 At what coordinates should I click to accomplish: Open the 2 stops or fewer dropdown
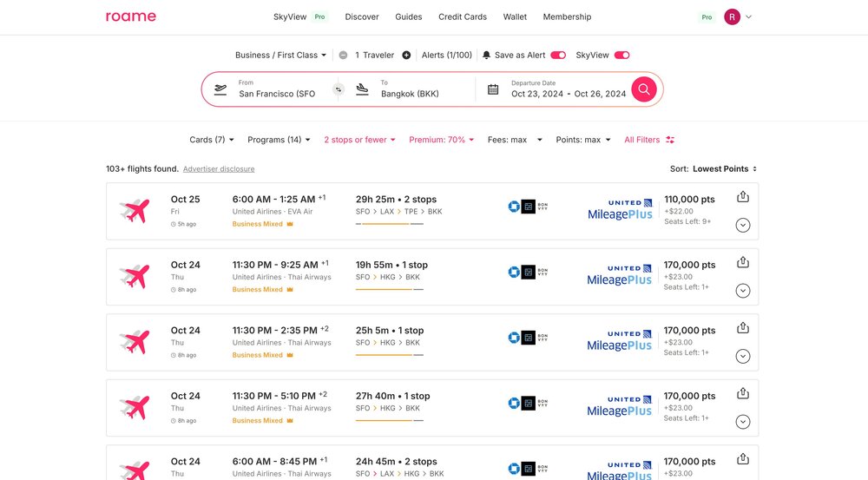point(360,140)
